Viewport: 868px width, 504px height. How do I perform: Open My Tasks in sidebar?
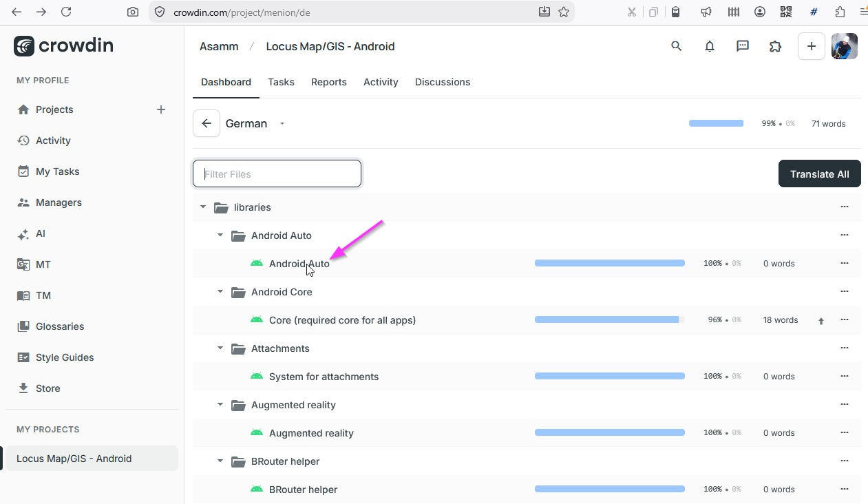click(57, 171)
